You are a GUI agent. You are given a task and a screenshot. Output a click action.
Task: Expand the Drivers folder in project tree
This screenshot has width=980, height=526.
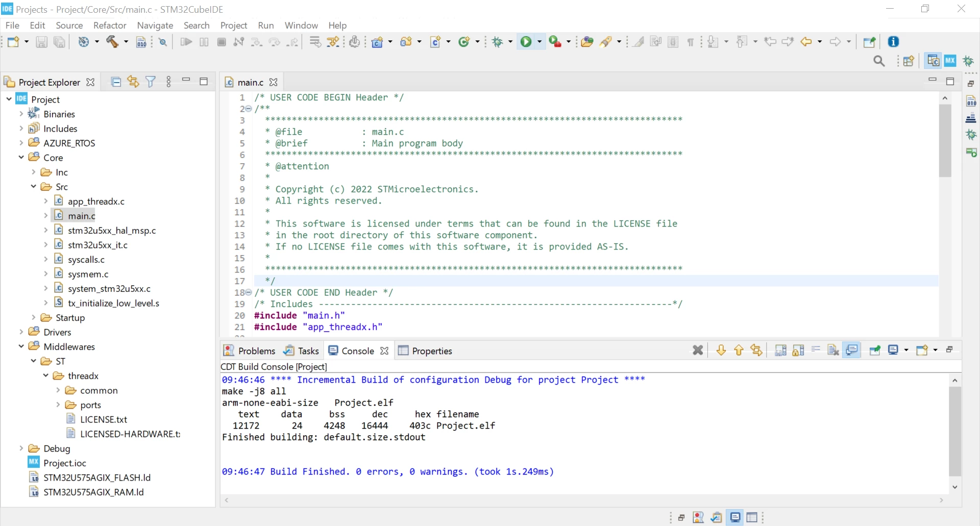point(21,332)
